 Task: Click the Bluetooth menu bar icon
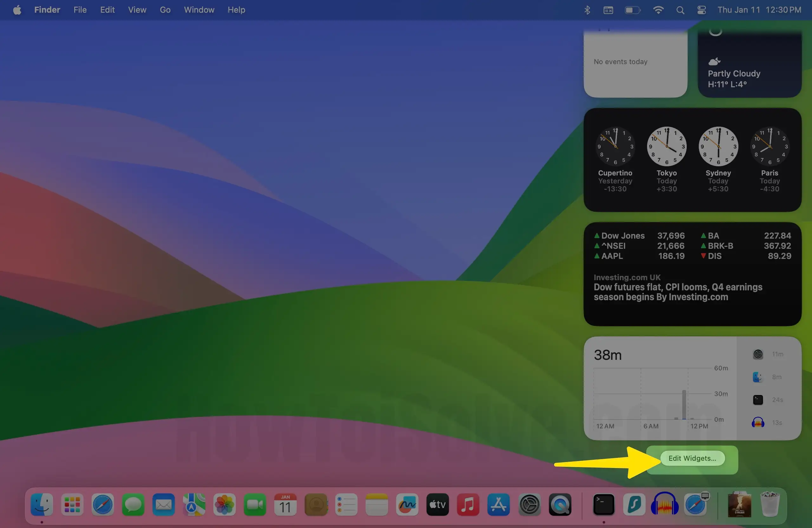click(x=587, y=10)
